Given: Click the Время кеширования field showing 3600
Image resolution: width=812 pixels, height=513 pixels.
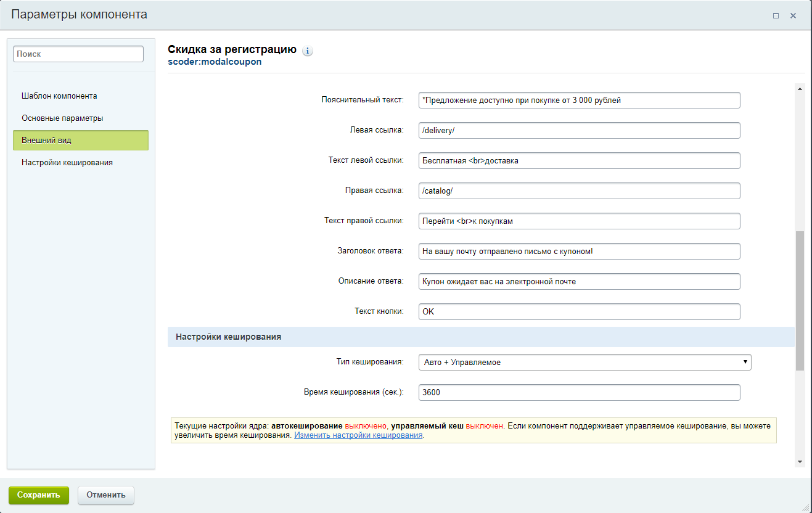Looking at the screenshot, I should click(578, 392).
